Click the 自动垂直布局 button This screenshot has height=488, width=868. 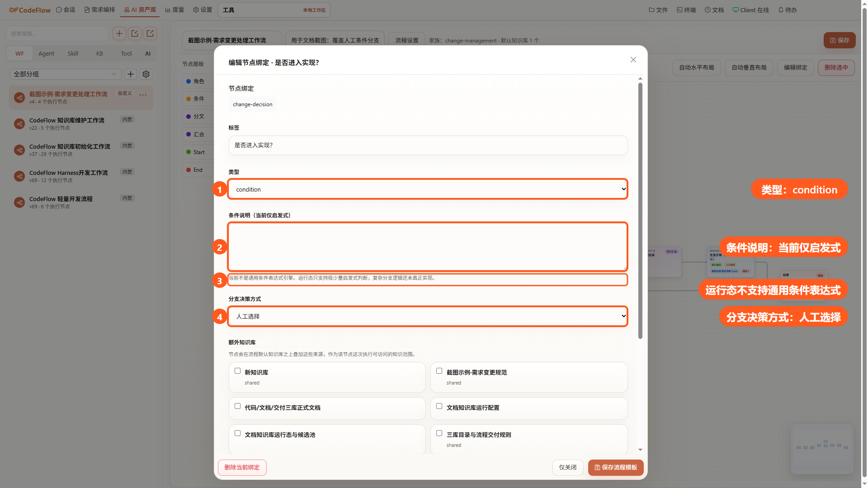749,68
